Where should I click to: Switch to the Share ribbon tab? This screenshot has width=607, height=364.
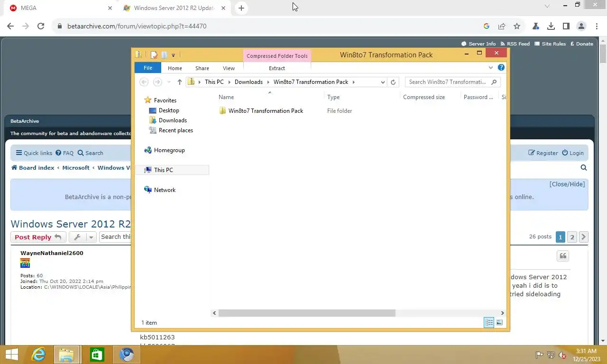click(x=202, y=68)
